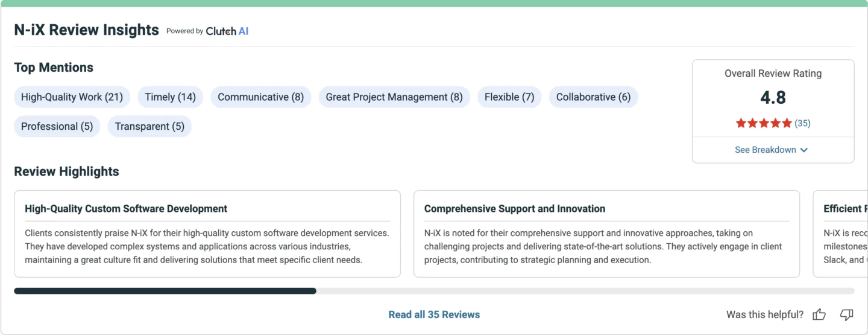Filter by Professional (5) mention

coord(57,126)
